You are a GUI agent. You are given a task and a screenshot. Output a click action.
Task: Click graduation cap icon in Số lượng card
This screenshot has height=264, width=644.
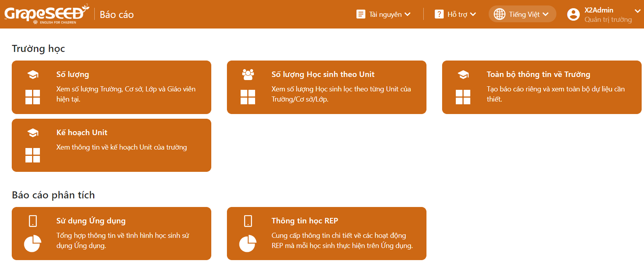[x=33, y=75]
